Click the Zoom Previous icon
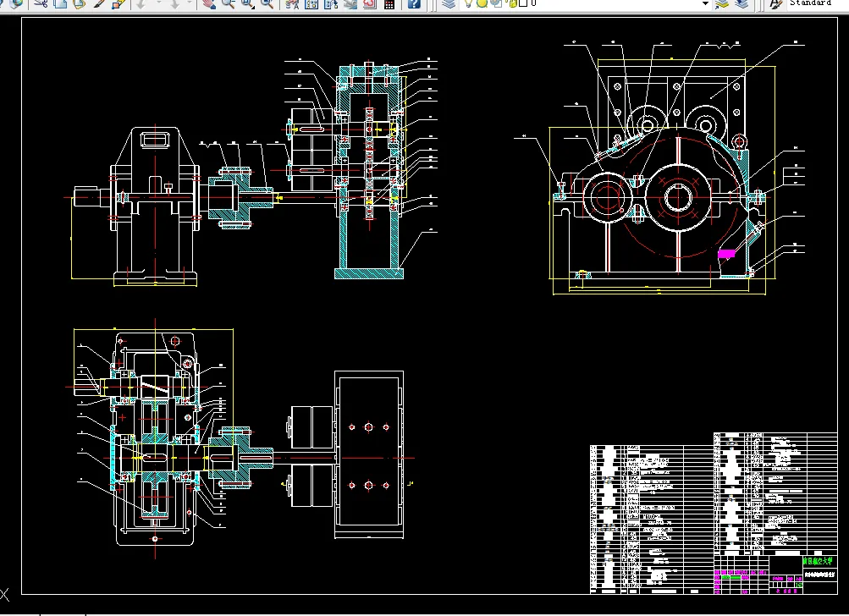Image resolution: width=849 pixels, height=616 pixels. click(267, 3)
